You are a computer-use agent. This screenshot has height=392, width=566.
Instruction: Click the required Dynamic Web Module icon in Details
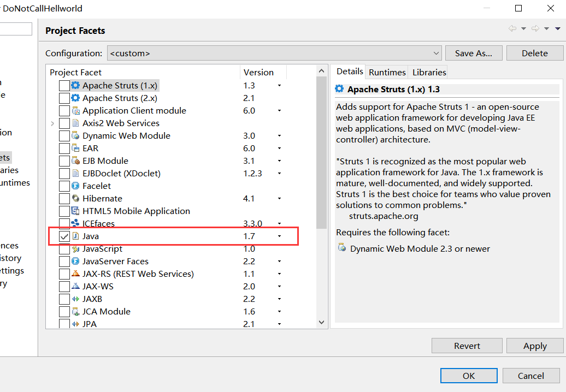click(x=342, y=247)
